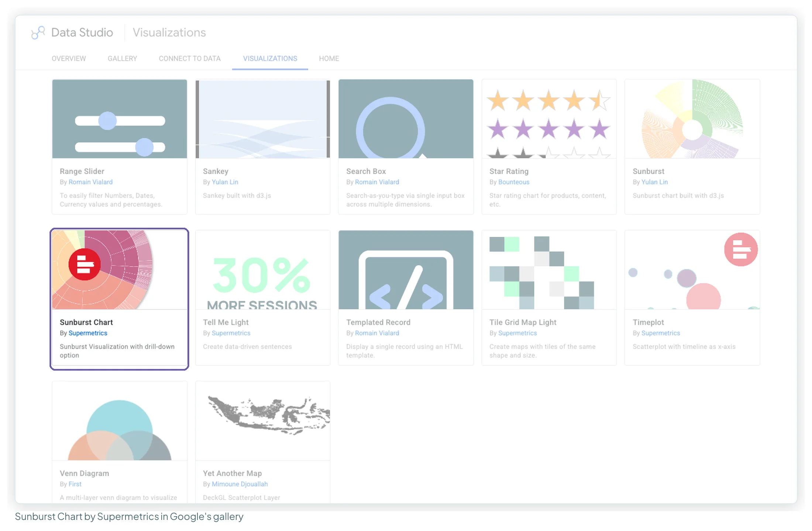Click the Supermetrics link under Timeplot
The height and width of the screenshot is (531, 812).
pyautogui.click(x=661, y=333)
